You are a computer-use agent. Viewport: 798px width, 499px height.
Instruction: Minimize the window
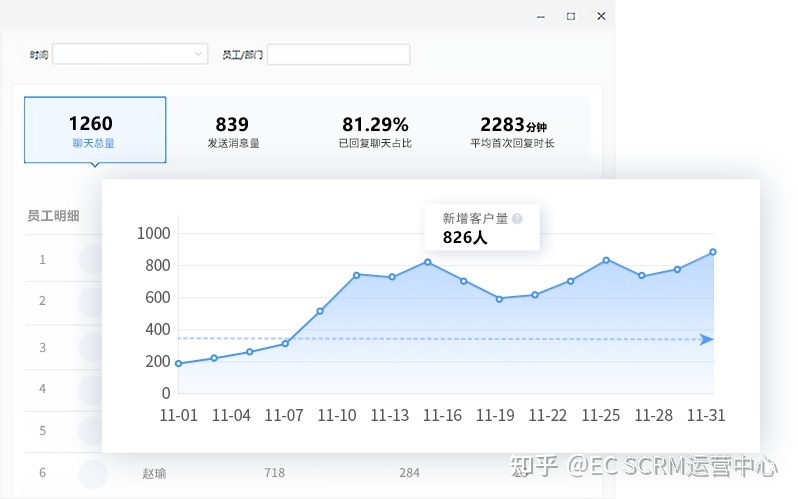pos(541,17)
